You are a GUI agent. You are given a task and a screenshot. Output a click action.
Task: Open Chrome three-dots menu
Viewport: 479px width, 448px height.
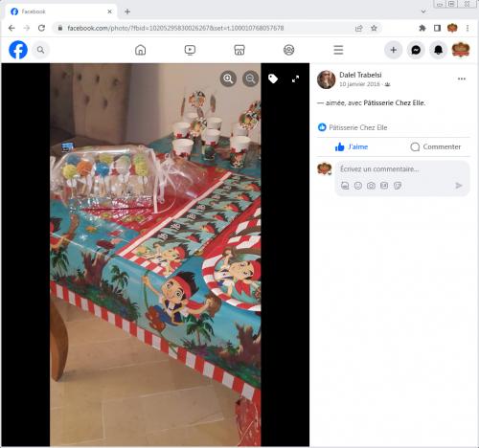[468, 28]
